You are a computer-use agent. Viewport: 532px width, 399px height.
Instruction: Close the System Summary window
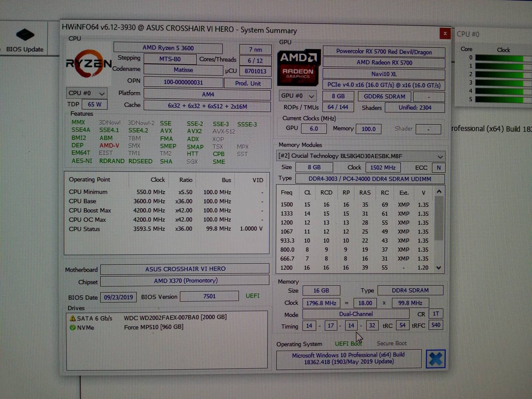pyautogui.click(x=445, y=33)
